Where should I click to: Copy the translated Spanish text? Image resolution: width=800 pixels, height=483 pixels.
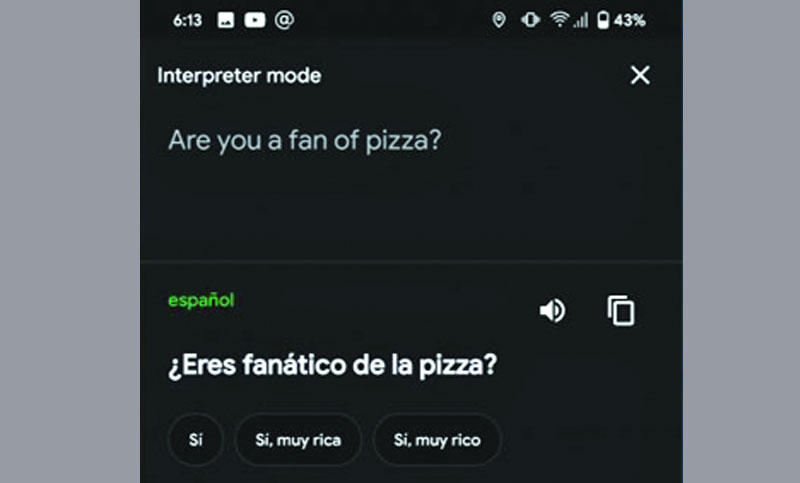click(621, 310)
